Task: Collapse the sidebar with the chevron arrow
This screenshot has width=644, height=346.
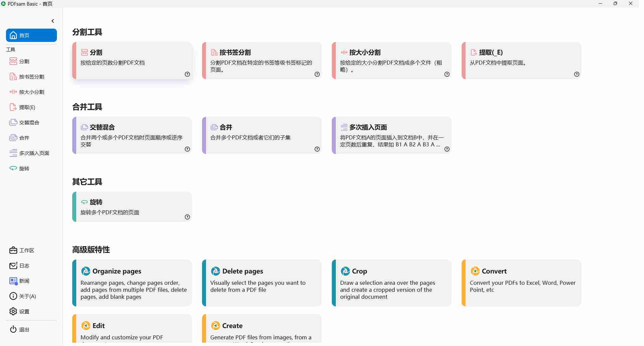Action: (53, 21)
